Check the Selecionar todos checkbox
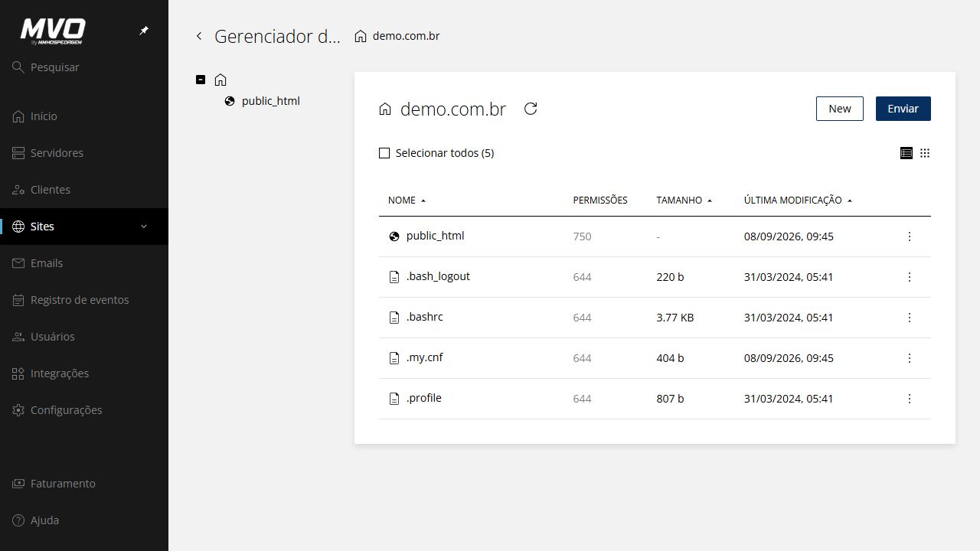Image resolution: width=980 pixels, height=551 pixels. pos(384,153)
